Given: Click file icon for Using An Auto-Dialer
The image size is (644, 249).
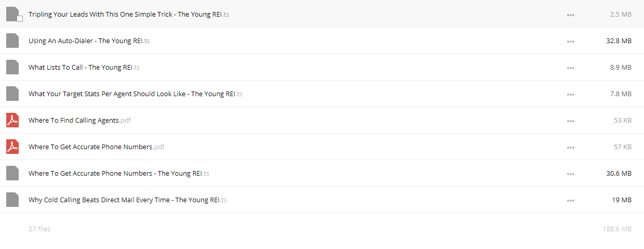Looking at the screenshot, I should (x=12, y=41).
